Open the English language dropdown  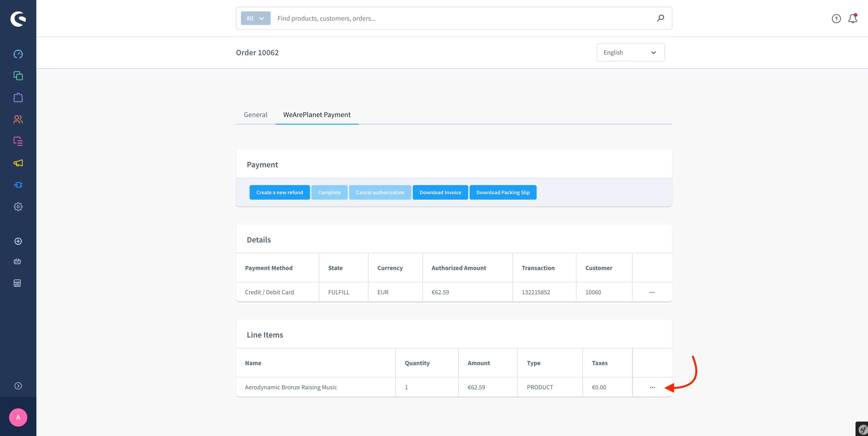pos(630,53)
